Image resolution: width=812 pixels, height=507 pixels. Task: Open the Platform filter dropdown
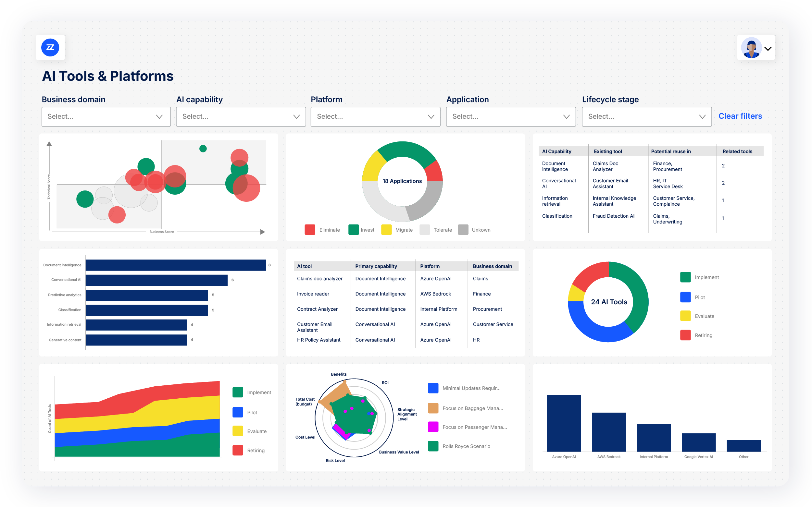pos(375,117)
